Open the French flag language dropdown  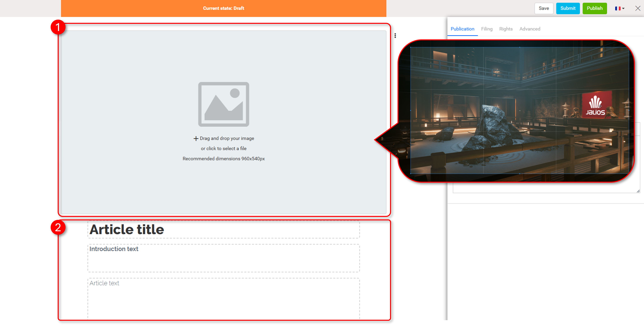[620, 8]
